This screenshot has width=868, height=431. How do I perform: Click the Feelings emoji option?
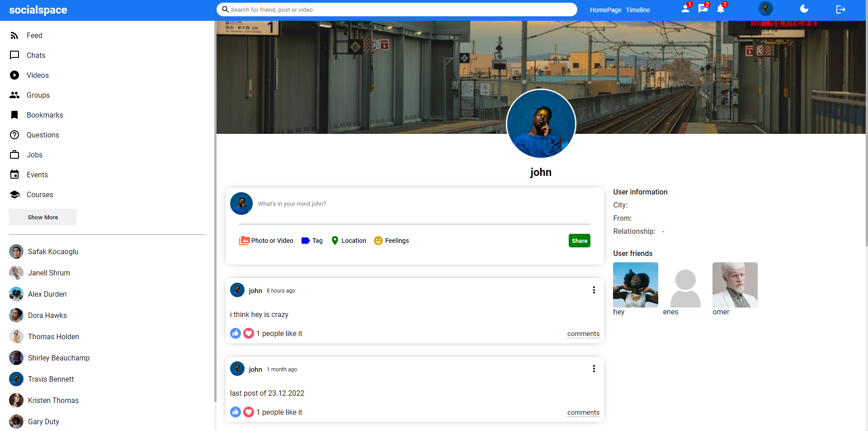click(392, 241)
